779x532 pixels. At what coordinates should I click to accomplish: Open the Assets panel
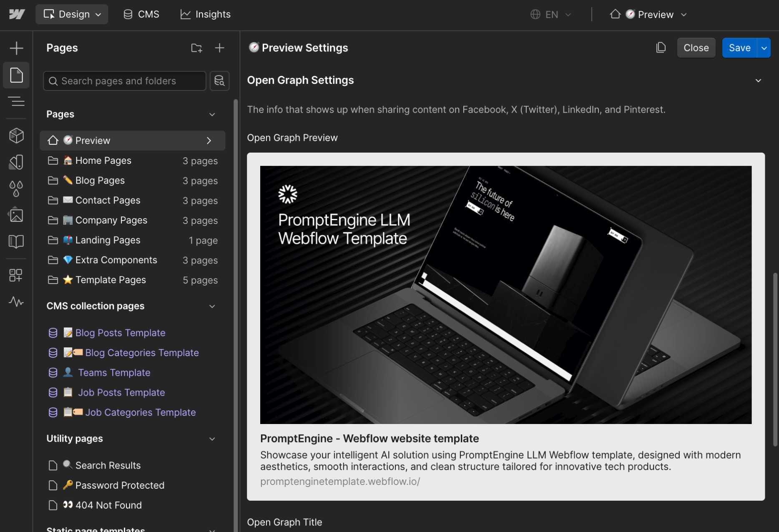(x=16, y=215)
